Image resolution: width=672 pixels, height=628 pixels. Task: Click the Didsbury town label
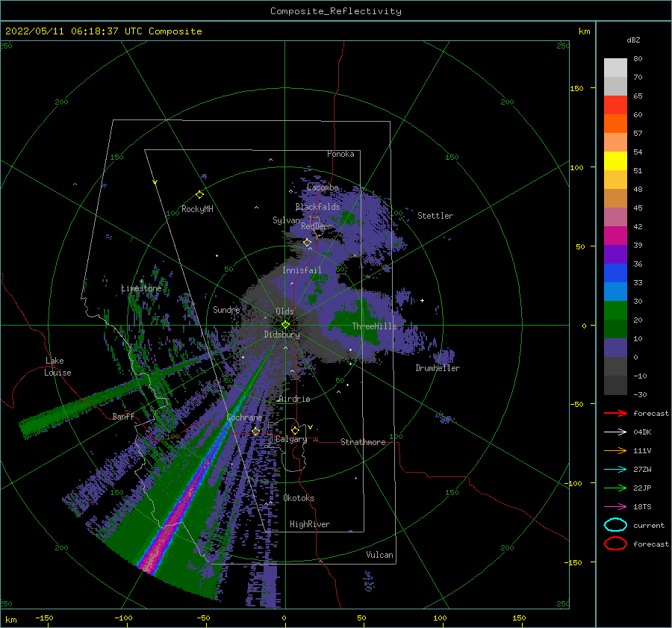pos(281,335)
